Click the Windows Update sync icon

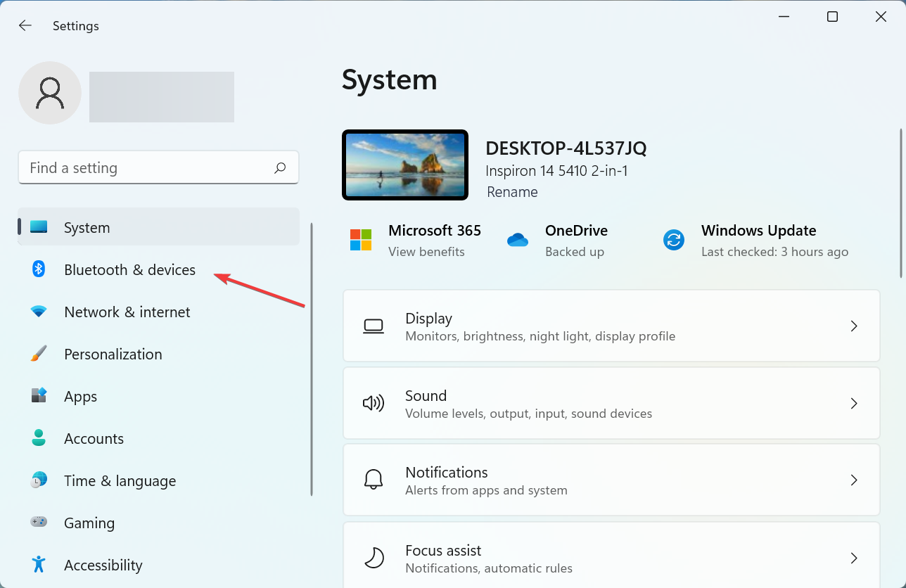(x=673, y=240)
